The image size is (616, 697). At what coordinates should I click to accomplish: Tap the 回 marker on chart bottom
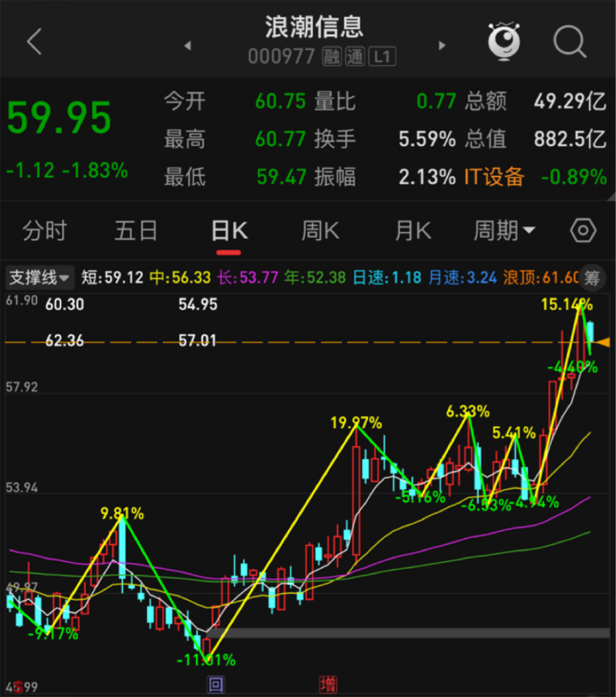pos(216,685)
